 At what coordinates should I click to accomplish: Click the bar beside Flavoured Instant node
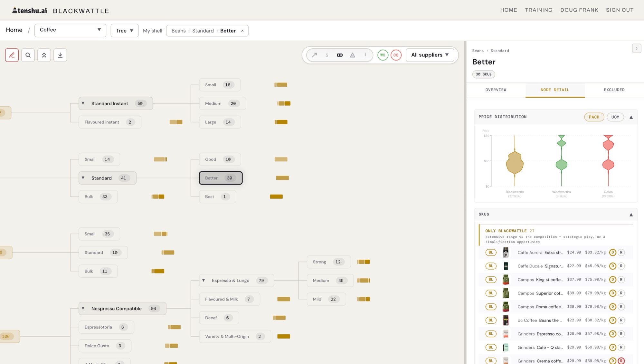click(x=176, y=122)
